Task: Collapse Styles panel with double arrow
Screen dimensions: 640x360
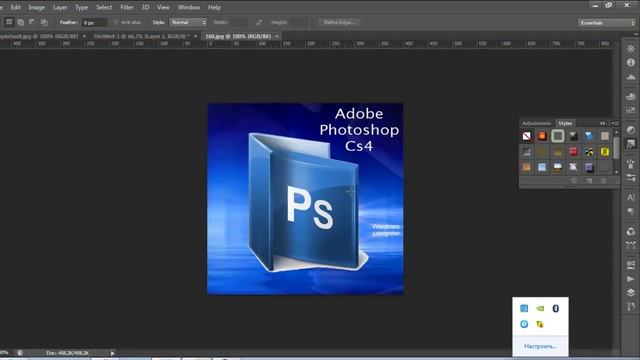Action: (x=603, y=123)
